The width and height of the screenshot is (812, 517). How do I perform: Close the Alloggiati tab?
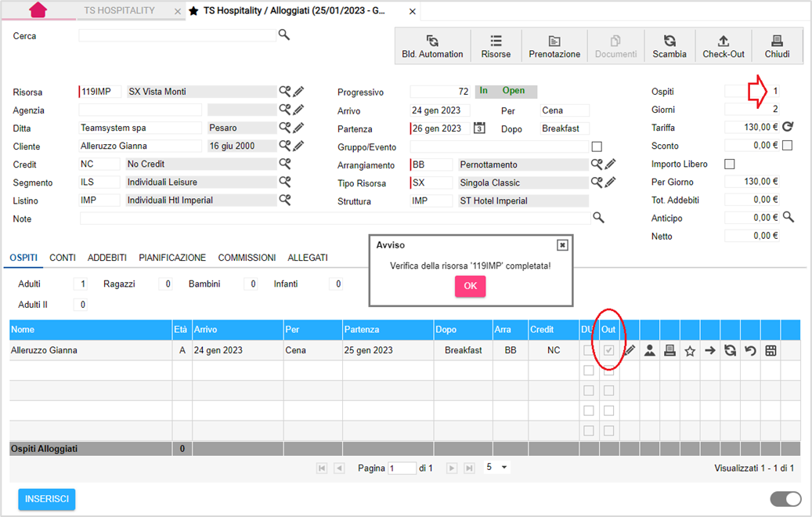(x=412, y=12)
